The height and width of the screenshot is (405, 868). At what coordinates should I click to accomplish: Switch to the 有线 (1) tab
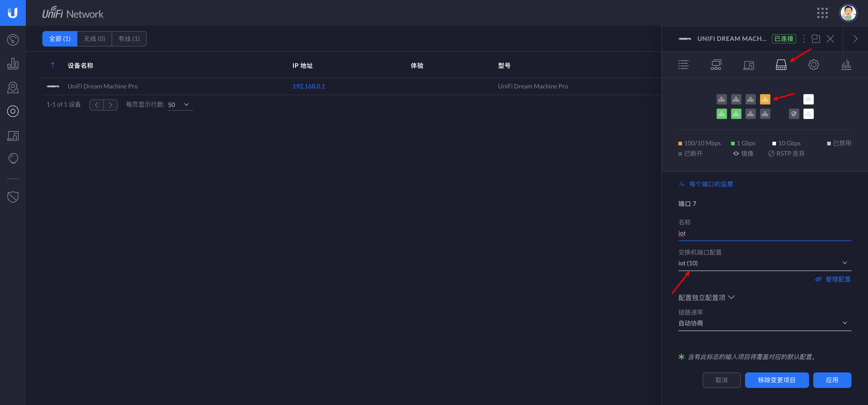129,39
